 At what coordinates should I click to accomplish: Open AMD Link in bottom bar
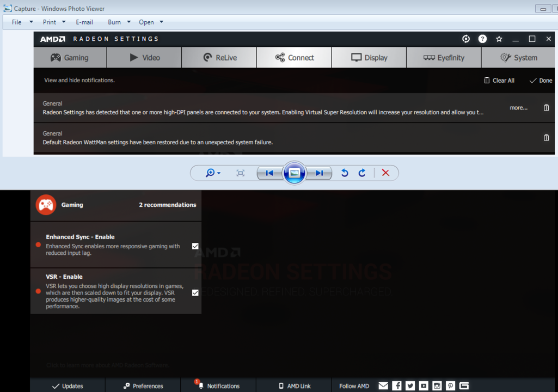pos(294,386)
